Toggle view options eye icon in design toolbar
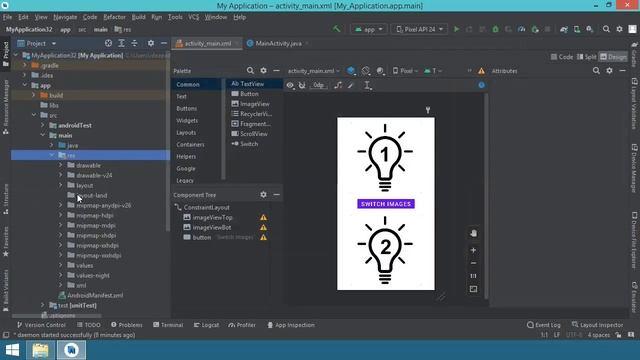The height and width of the screenshot is (360, 640). pos(290,85)
